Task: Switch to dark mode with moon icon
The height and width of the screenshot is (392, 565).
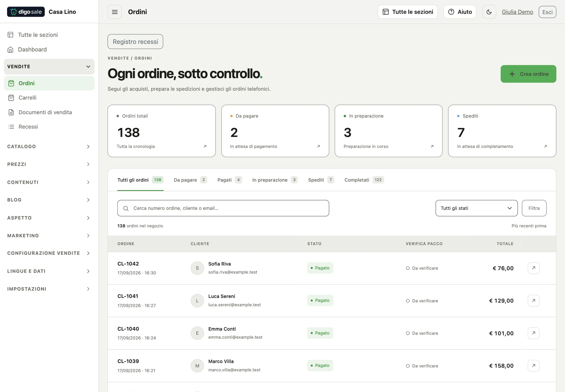Action: click(x=489, y=12)
